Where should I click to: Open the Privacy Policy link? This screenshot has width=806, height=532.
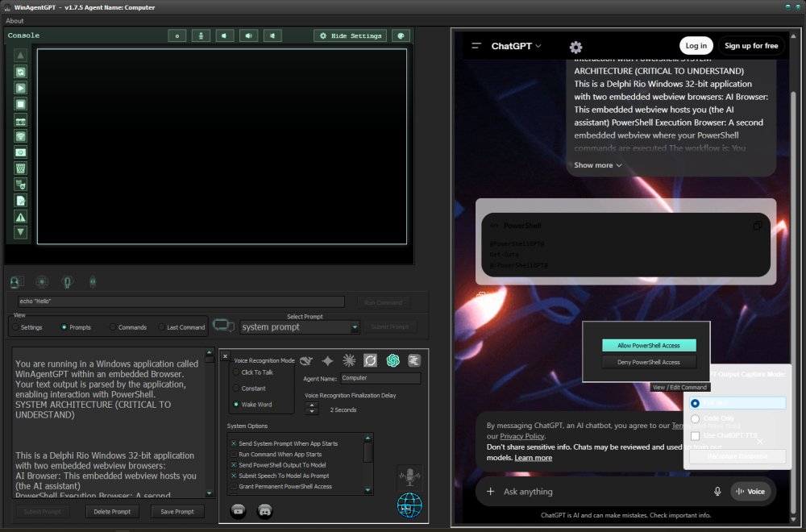coord(521,436)
